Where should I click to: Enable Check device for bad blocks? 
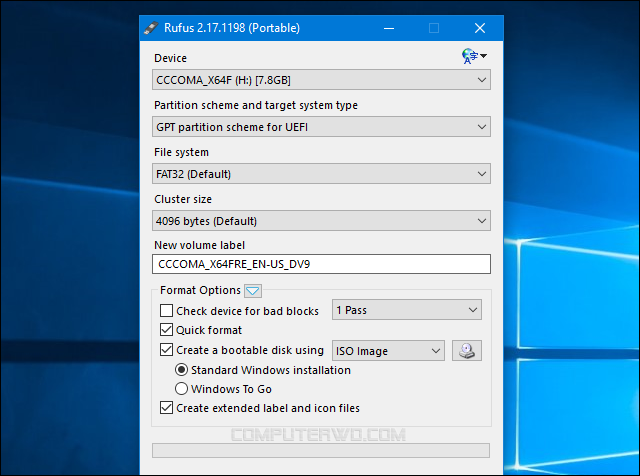(166, 311)
